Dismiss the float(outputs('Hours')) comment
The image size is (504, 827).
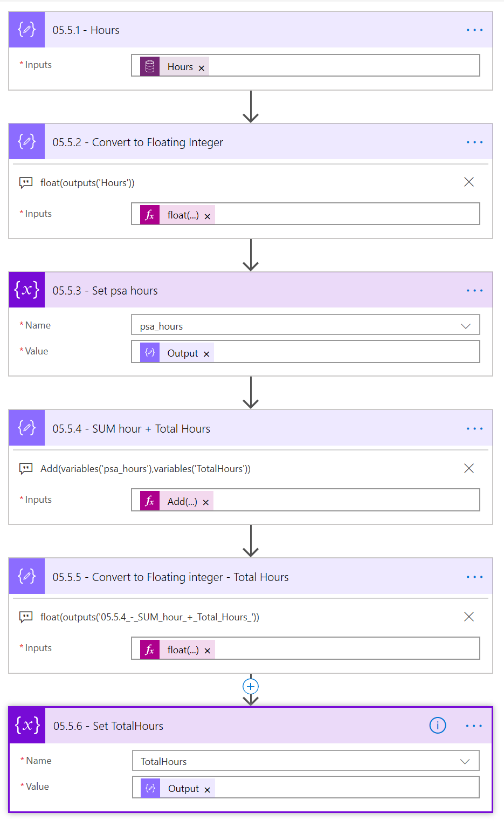(x=469, y=182)
